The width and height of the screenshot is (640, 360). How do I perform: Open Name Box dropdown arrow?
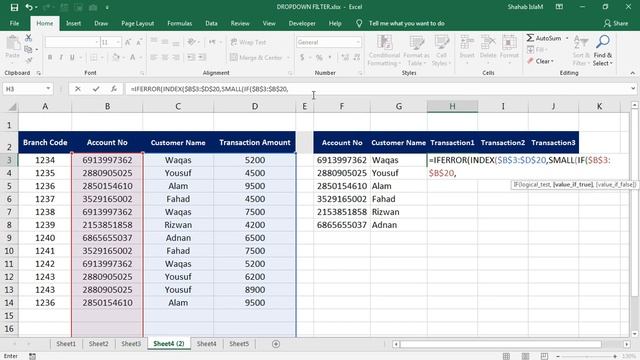48,89
